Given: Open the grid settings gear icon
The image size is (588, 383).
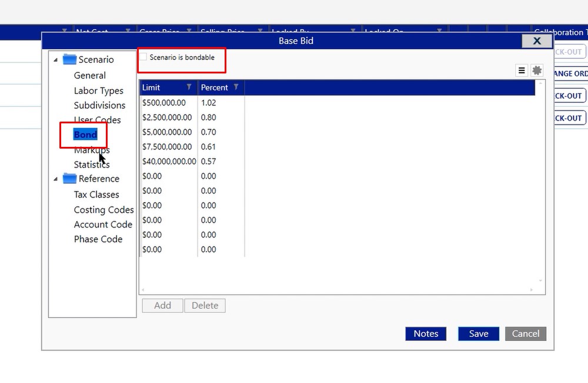Looking at the screenshot, I should click(x=537, y=70).
